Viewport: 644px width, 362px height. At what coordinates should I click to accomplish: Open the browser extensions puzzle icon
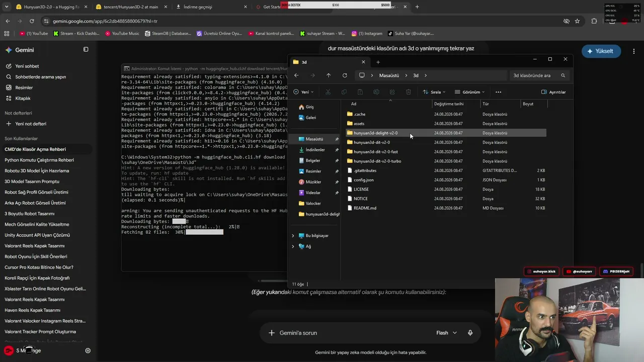tap(594, 21)
